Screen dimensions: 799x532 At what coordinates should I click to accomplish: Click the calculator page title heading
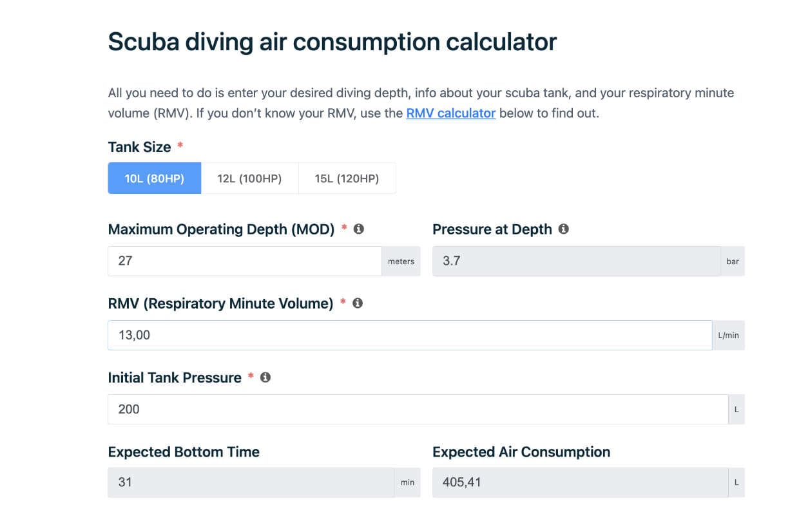(332, 41)
